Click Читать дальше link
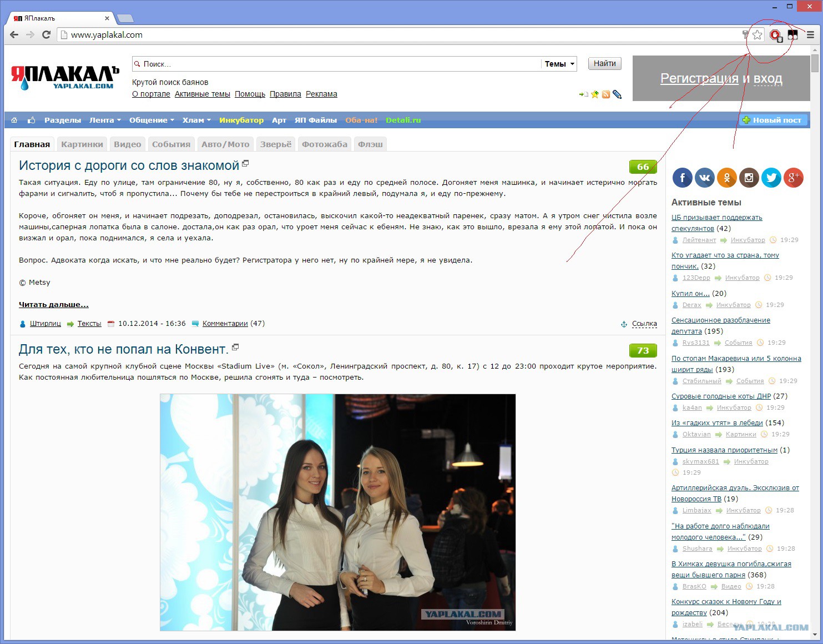Viewport: 823px width, 644px height. (54, 304)
